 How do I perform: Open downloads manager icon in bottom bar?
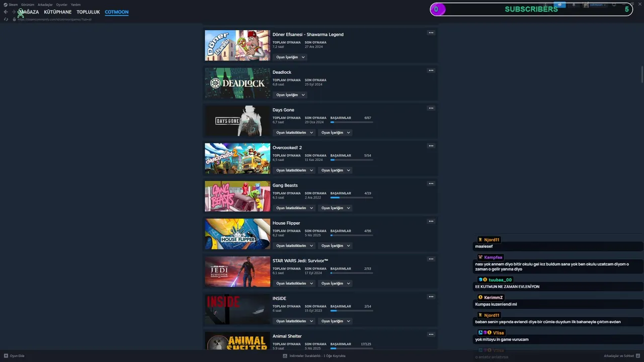coord(285,356)
